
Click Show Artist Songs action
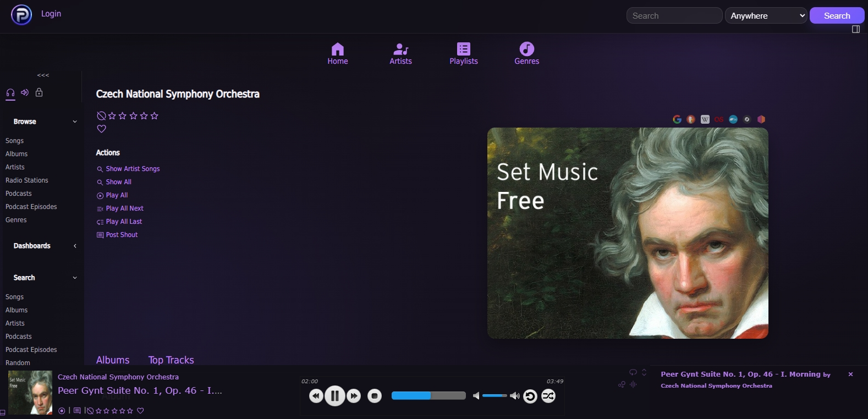[128, 169]
